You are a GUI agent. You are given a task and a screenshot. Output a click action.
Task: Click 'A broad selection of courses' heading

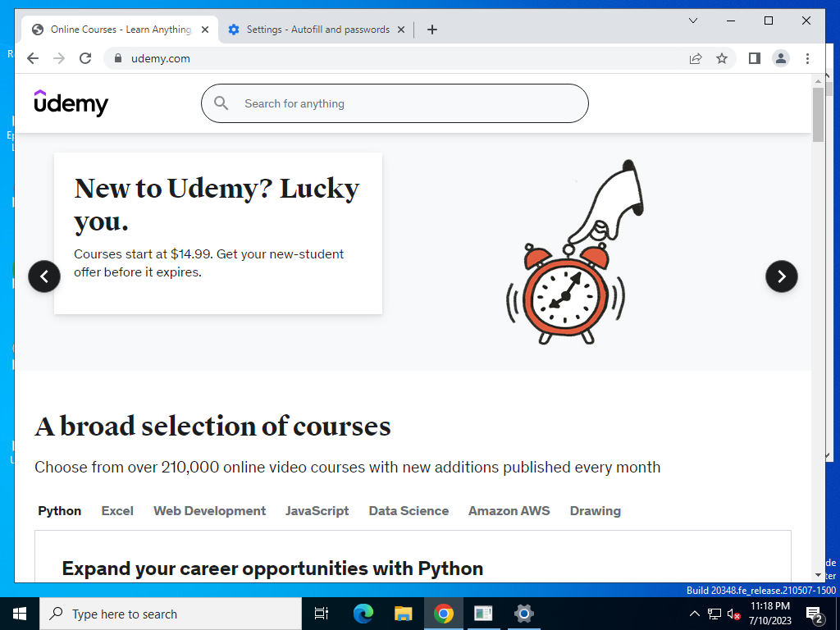point(212,427)
